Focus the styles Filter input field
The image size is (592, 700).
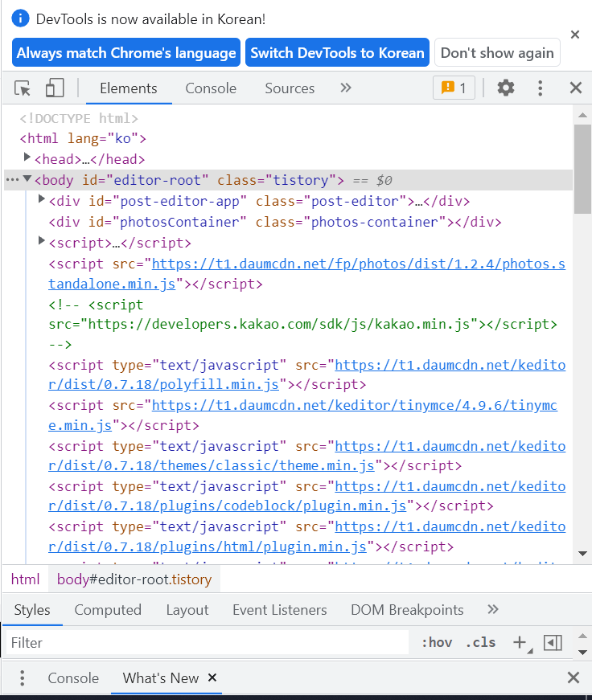[208, 642]
